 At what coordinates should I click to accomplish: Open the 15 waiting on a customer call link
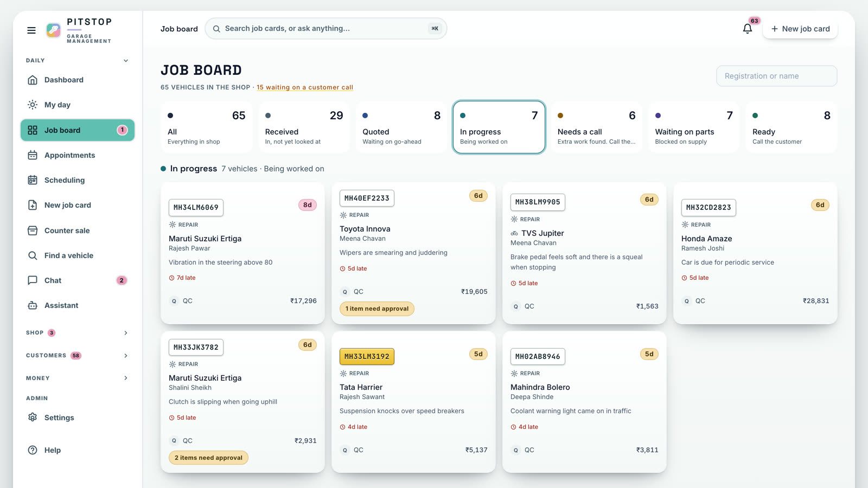(305, 87)
